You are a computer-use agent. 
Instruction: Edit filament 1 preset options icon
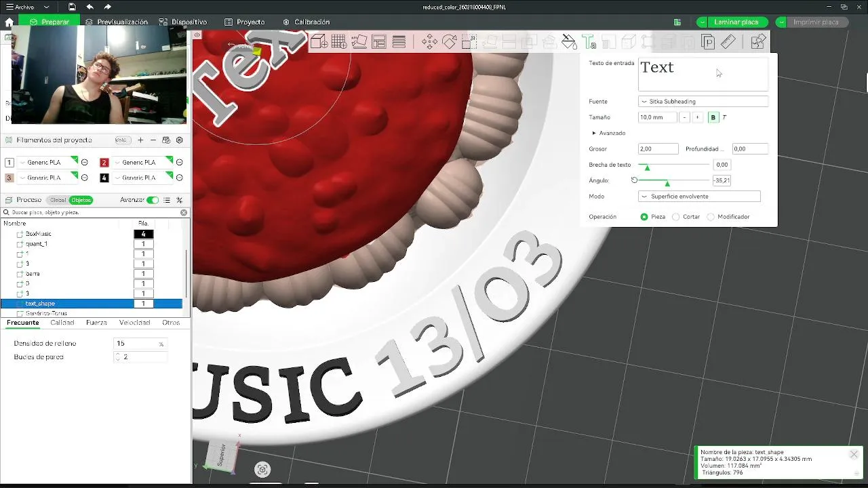click(85, 163)
